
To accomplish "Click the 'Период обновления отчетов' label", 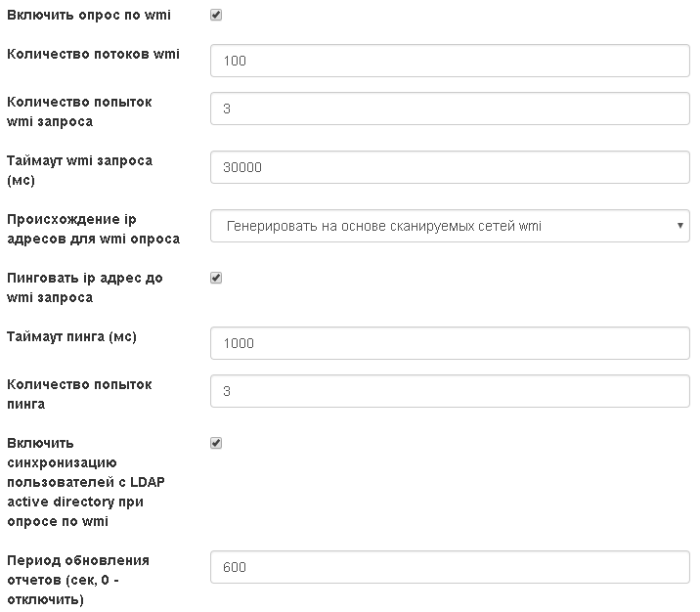I will point(78,580).
